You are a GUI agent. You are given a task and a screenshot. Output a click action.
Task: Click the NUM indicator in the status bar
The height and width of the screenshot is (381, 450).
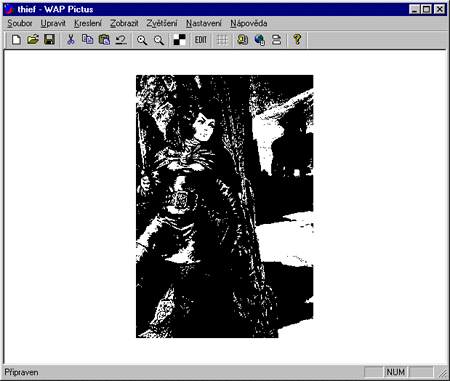[396, 372]
